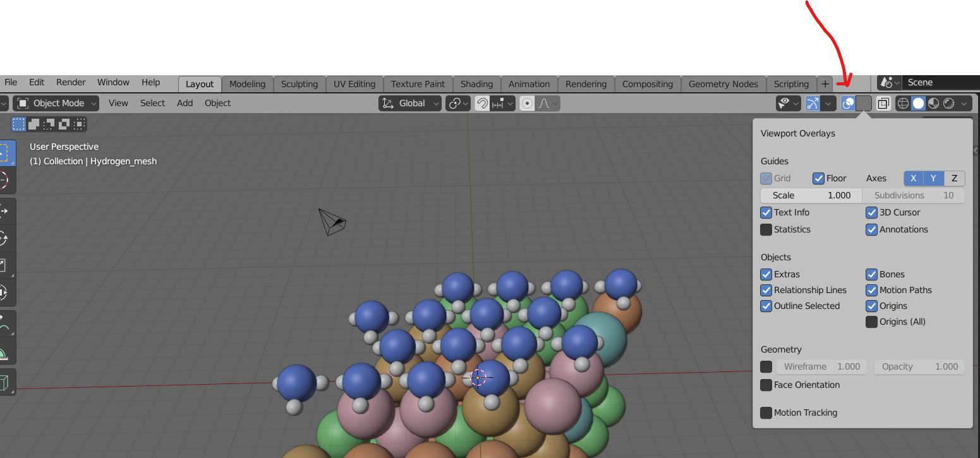980x458 pixels.
Task: Switch to Solid viewport shading
Action: pos(918,103)
